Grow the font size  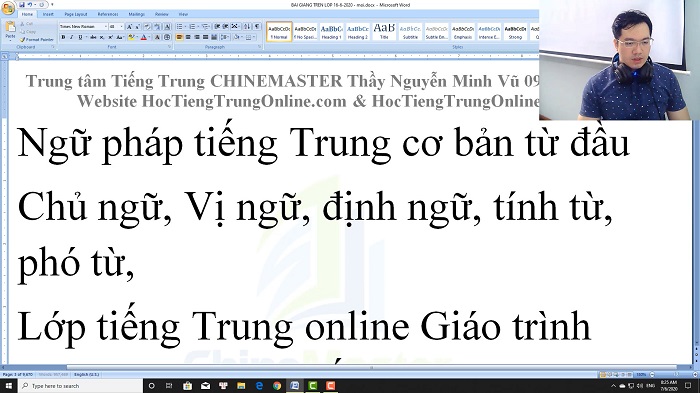click(129, 27)
